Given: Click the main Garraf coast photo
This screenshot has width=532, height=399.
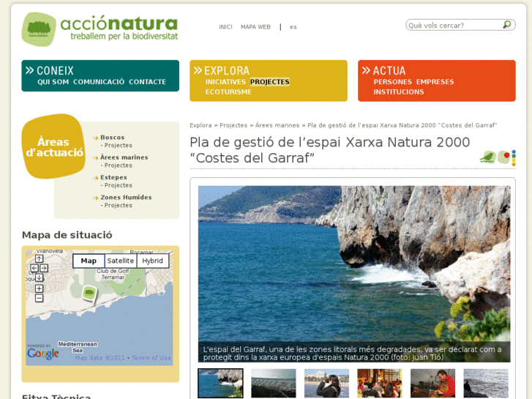Looking at the screenshot, I should click(354, 274).
